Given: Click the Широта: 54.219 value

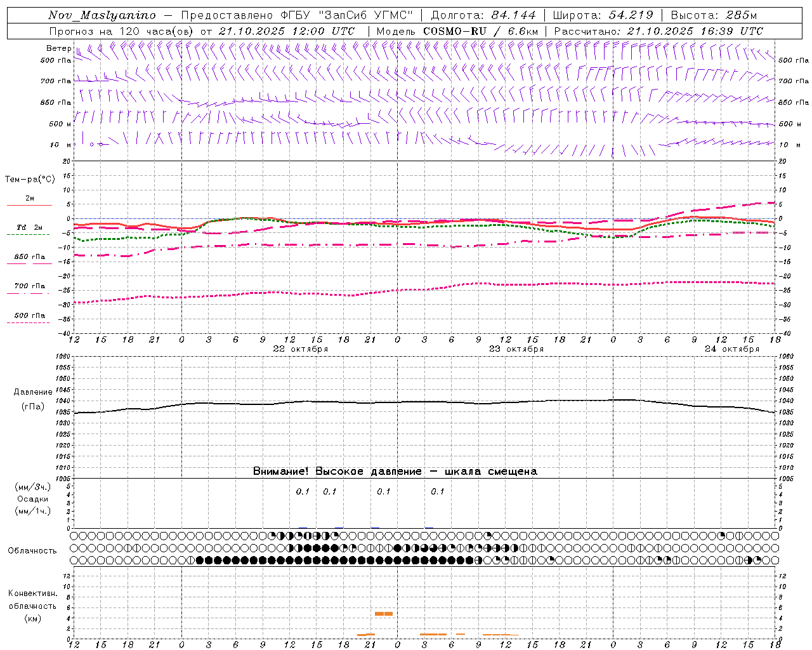Looking at the screenshot, I should (x=603, y=15).
